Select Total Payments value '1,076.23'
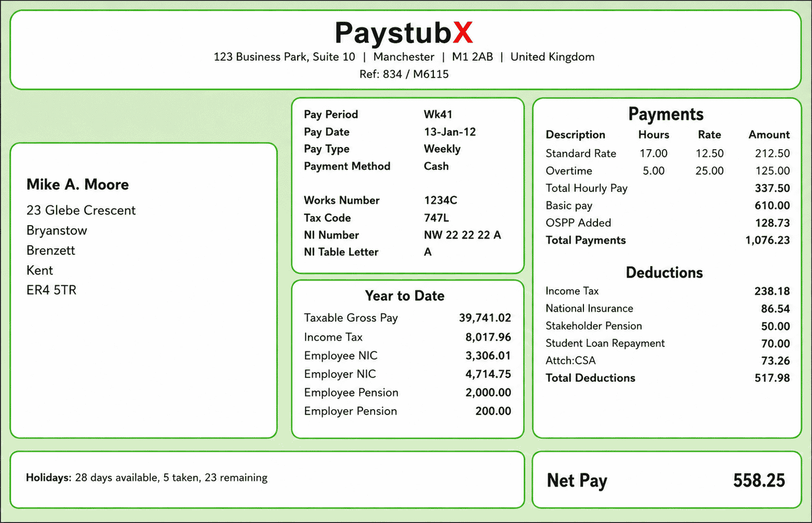This screenshot has height=523, width=812. pyautogui.click(x=767, y=240)
